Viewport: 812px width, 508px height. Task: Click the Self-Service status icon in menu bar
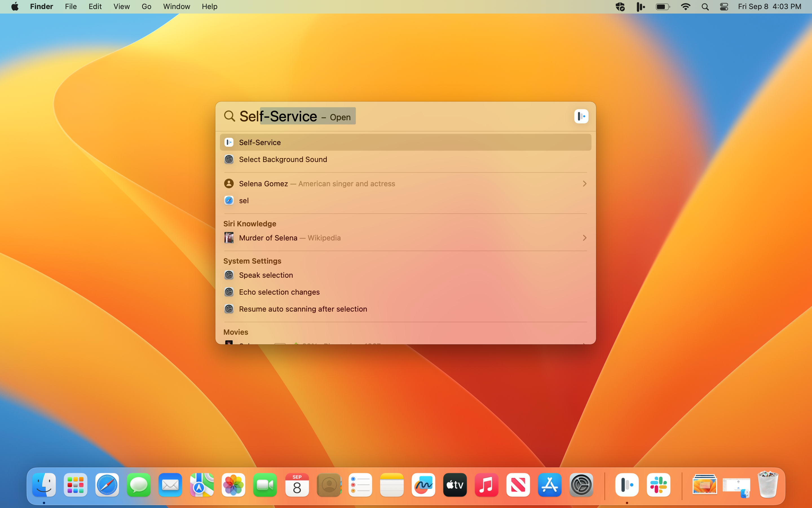click(x=641, y=7)
